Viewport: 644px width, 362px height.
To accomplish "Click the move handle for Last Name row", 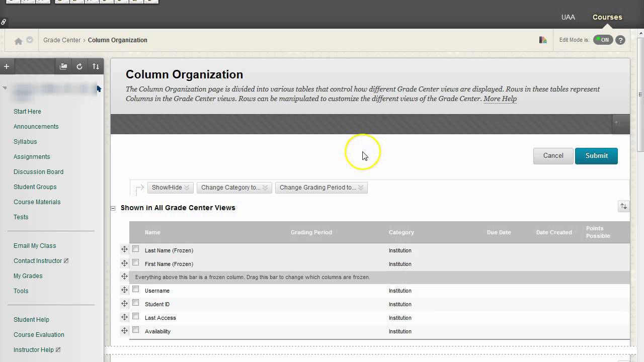I will click(124, 249).
